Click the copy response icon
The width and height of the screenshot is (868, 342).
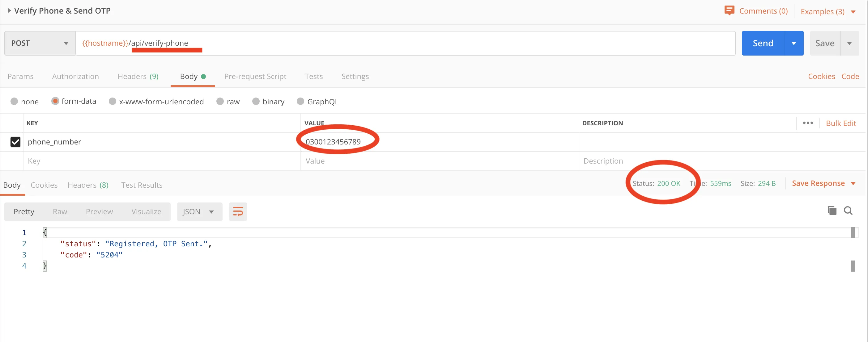tap(832, 211)
